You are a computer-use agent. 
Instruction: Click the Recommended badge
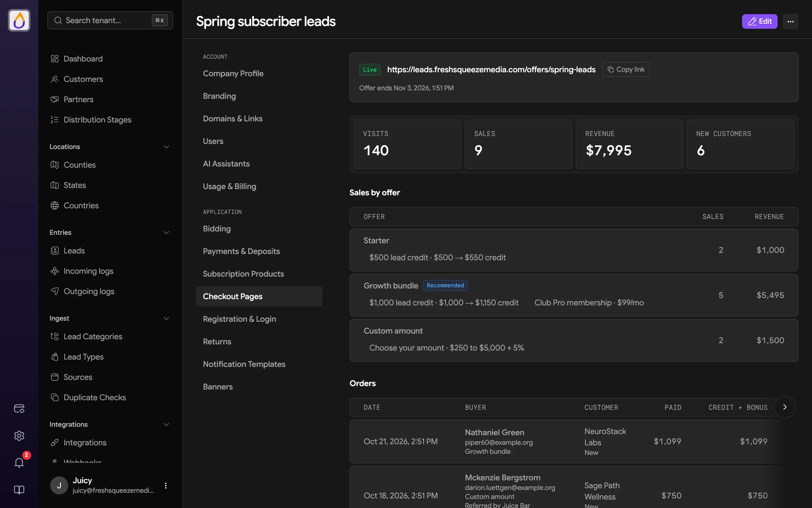point(445,286)
